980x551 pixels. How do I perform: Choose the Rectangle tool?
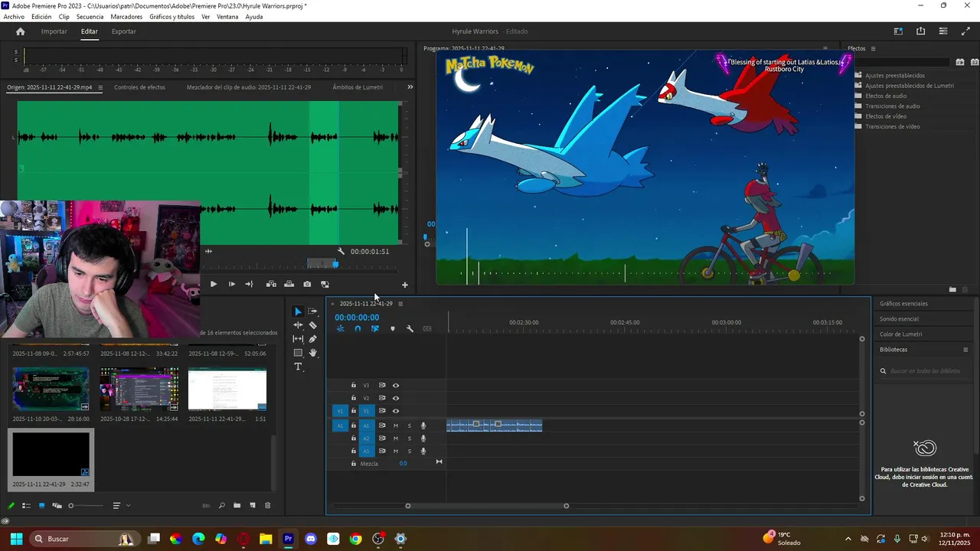click(299, 353)
